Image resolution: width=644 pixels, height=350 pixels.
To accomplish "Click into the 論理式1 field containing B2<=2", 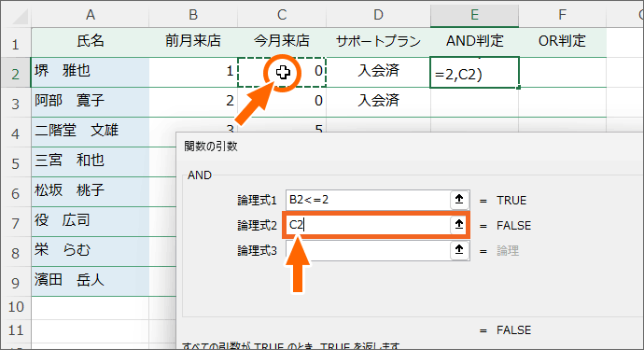I will click(x=368, y=200).
